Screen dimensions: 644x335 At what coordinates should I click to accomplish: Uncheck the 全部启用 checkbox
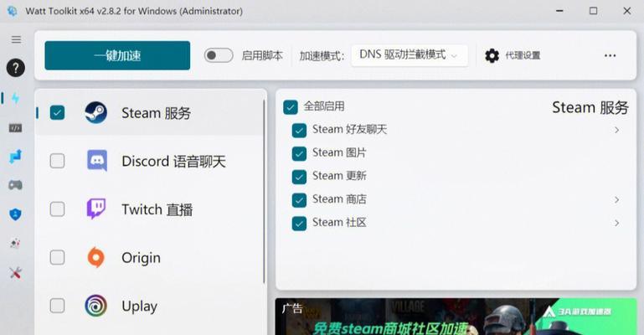[x=291, y=107]
